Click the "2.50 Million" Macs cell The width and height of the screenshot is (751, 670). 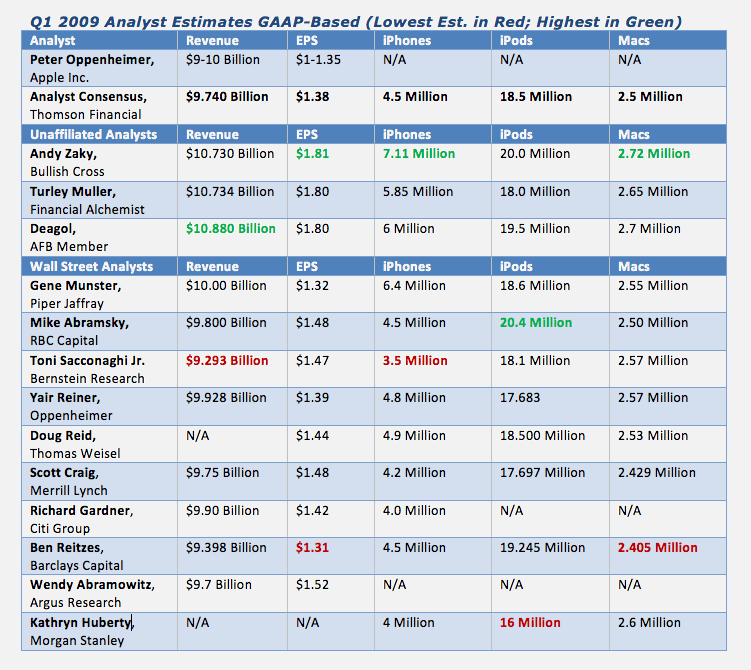[x=653, y=323]
